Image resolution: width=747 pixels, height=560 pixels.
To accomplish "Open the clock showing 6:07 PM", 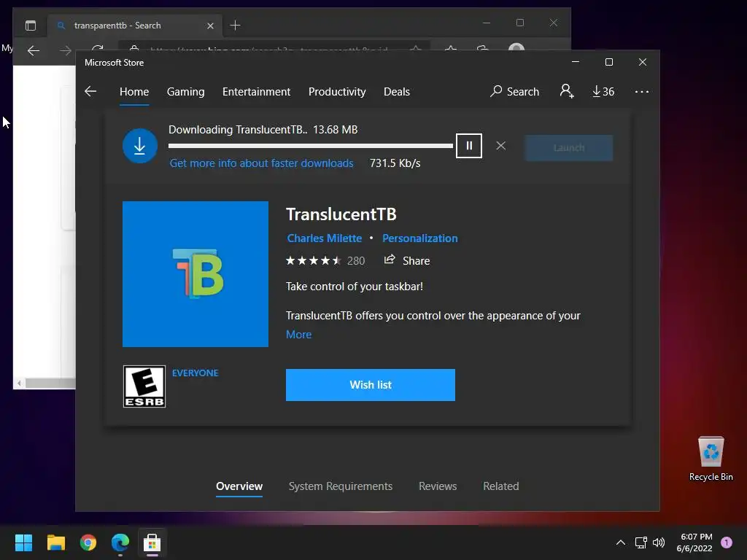I will (x=694, y=542).
